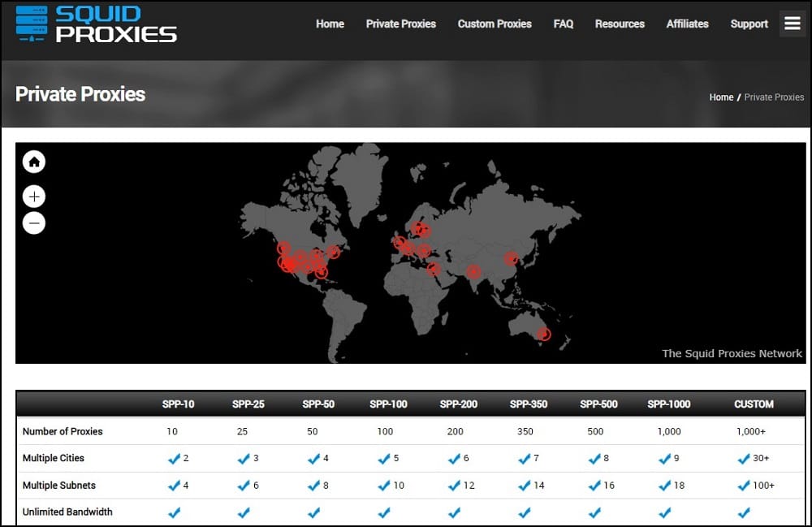Click the checkmark for SPP-25 Multiple Cities

click(244, 459)
